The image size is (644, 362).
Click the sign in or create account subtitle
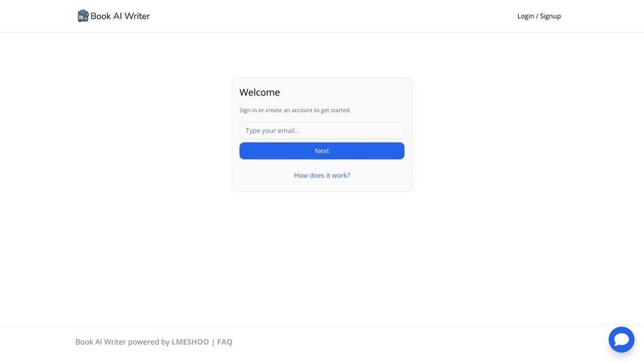click(x=295, y=110)
